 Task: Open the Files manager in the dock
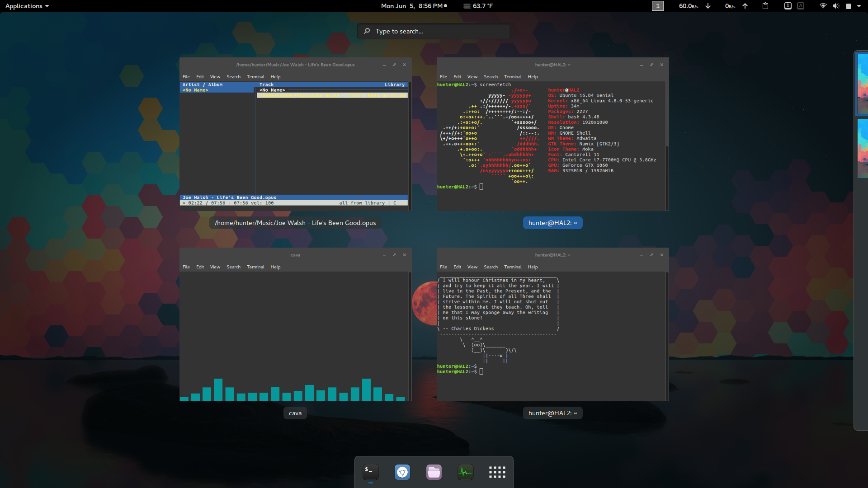[x=434, y=472]
